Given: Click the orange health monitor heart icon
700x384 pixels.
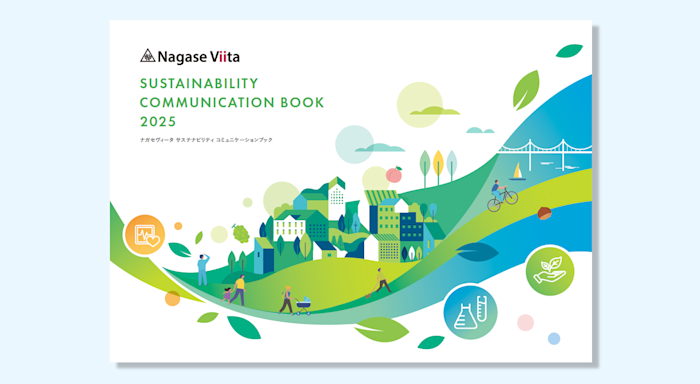Looking at the screenshot, I should coord(145,235).
